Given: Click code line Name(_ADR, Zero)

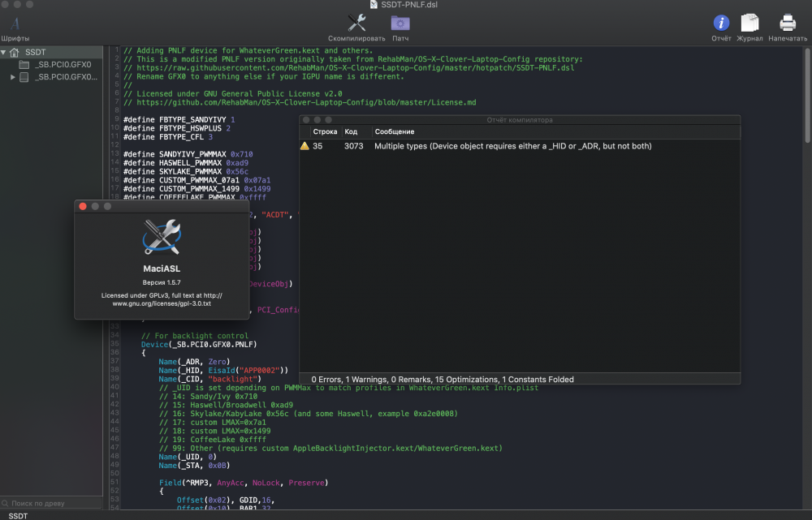Looking at the screenshot, I should coord(194,362).
